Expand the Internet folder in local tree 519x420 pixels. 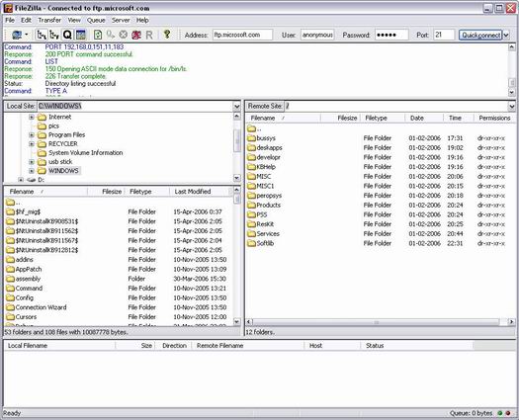(32, 117)
